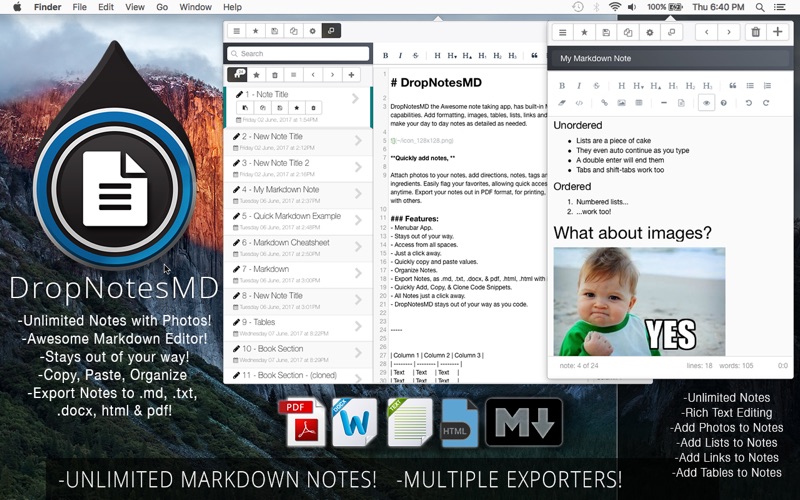Undo the last edit in My Markdown Note
This screenshot has height=500, width=800.
pos(748,103)
